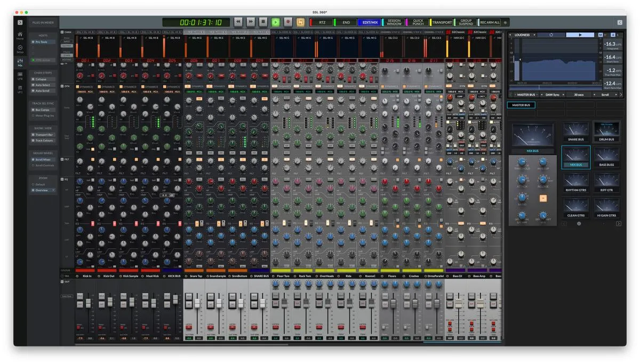Toggle the OUT section checkbox
The width and height of the screenshot is (640, 364).
[62, 281]
